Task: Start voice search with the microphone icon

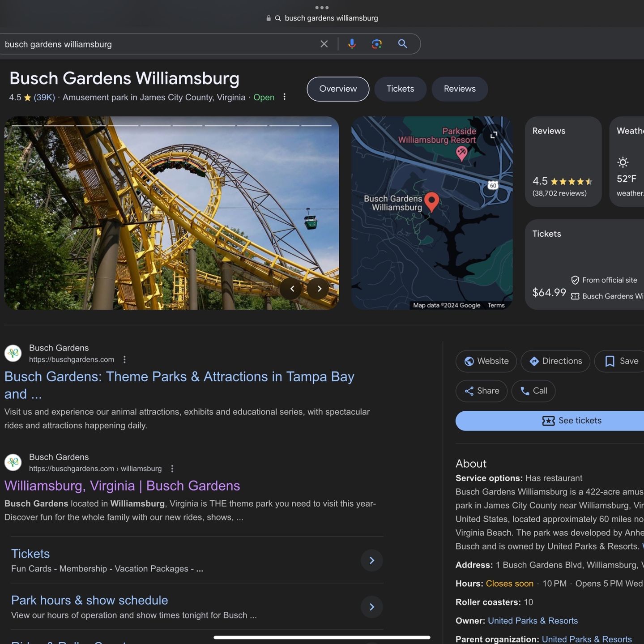Action: 352,44
